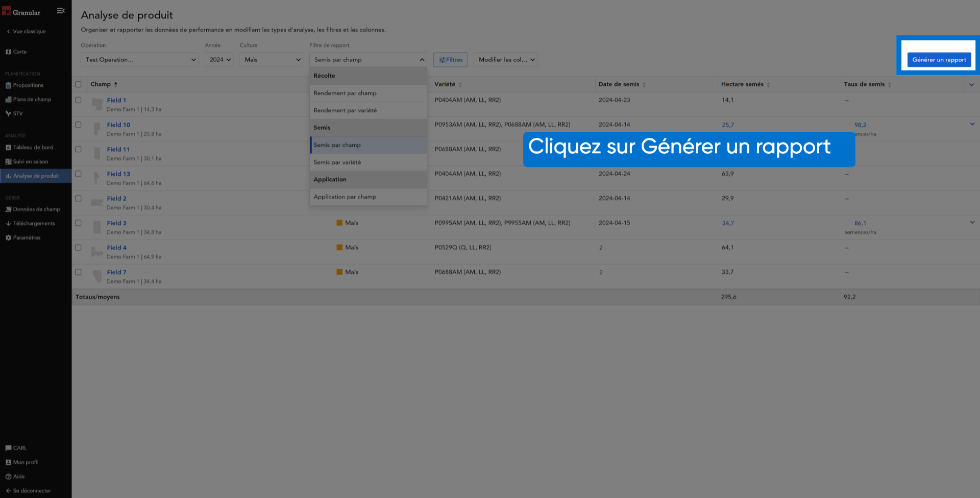This screenshot has height=498, width=980.
Task: Click the Granular logo
Action: (21, 12)
